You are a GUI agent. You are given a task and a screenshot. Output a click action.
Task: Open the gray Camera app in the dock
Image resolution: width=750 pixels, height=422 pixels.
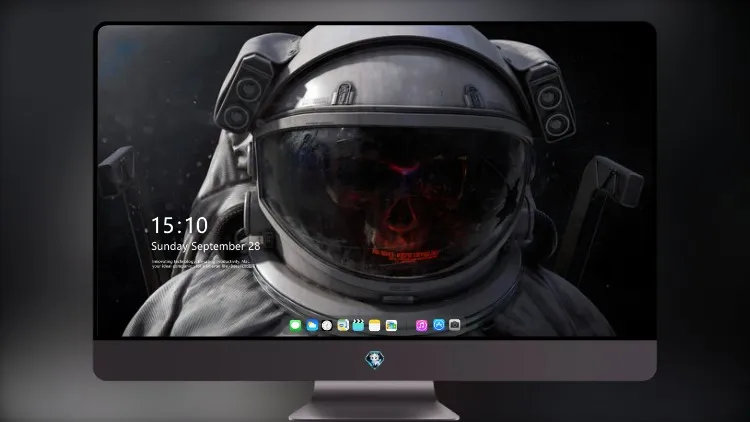[455, 325]
